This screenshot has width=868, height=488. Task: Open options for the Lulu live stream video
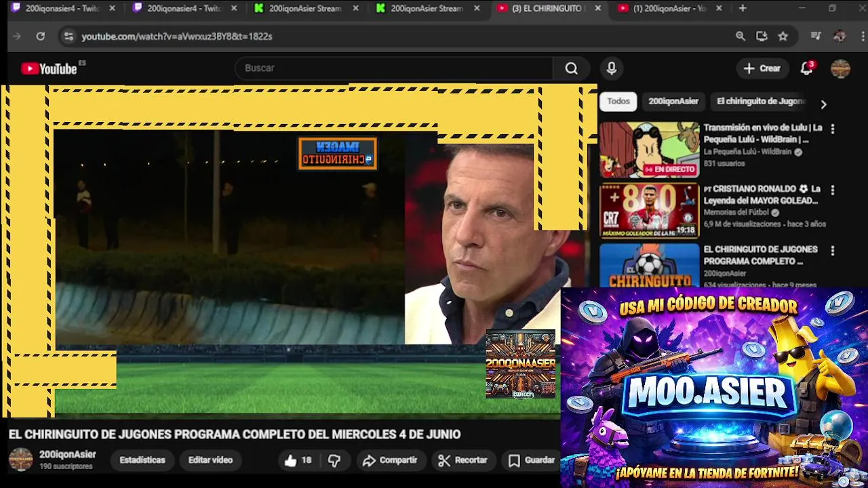833,129
